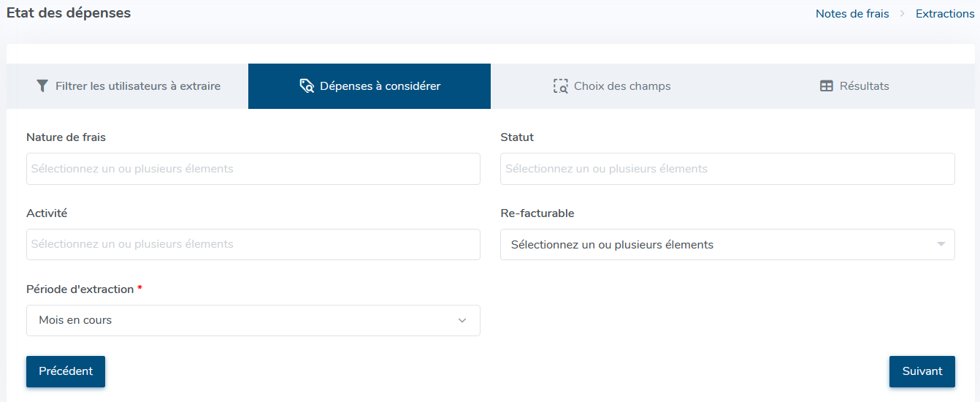Select the 'Mois en cours' value in period dropdown
This screenshot has width=980, height=402.
click(75, 320)
